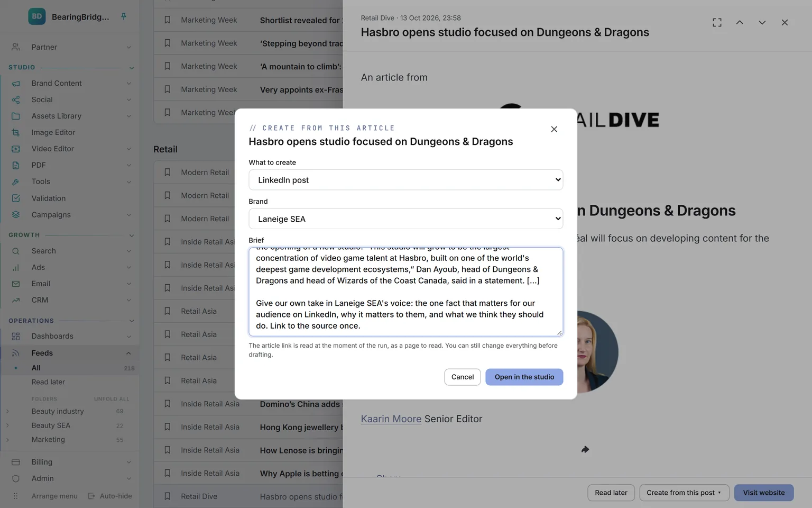Open the What to create dropdown
Viewport: 812px width, 508px height.
405,180
